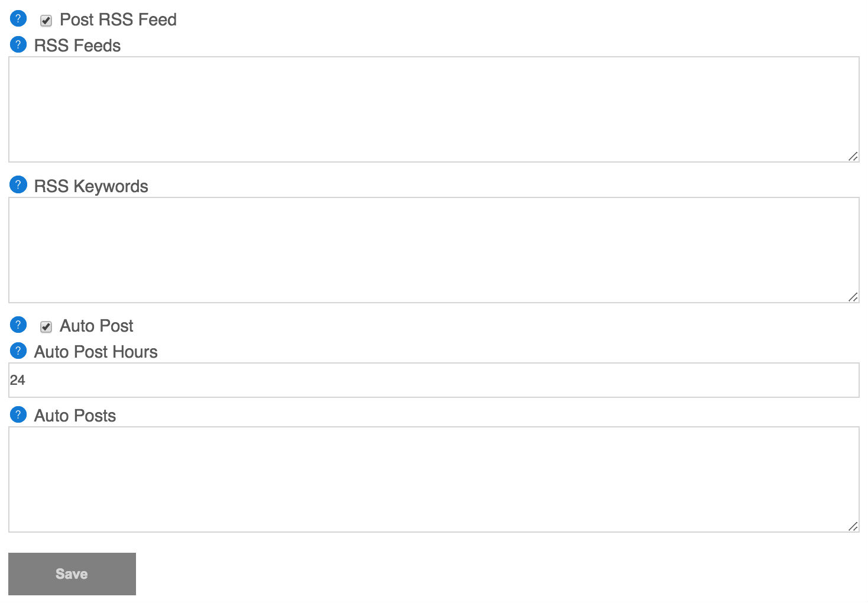This screenshot has height=603, width=868.
Task: Toggle the Post RSS Feed checkbox
Action: click(46, 21)
